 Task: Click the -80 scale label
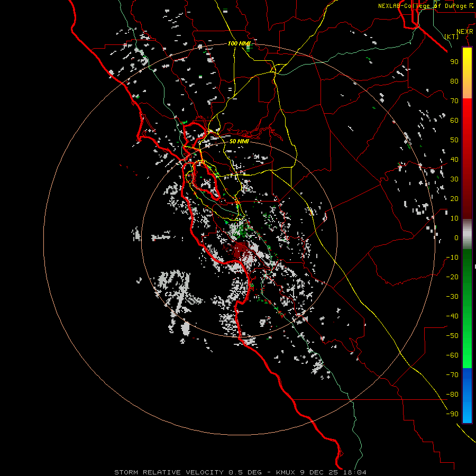452,395
